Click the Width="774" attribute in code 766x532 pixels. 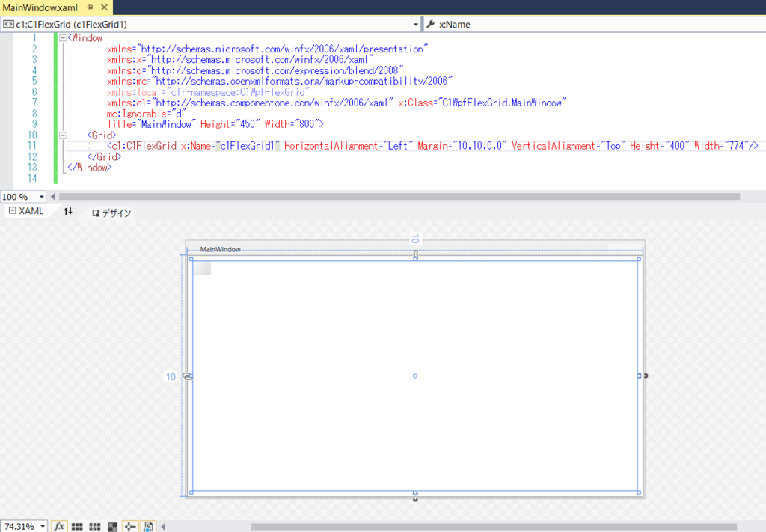pos(721,146)
